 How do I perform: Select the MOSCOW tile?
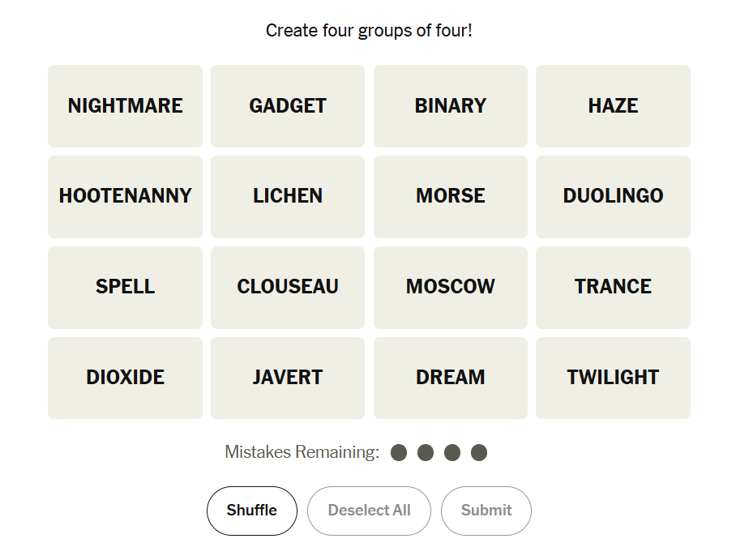[x=451, y=287]
